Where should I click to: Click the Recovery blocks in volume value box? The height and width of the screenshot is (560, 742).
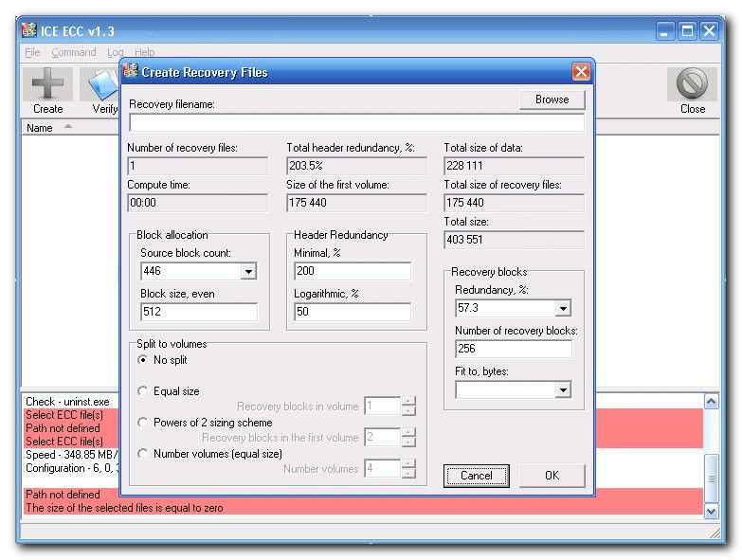click(x=383, y=406)
